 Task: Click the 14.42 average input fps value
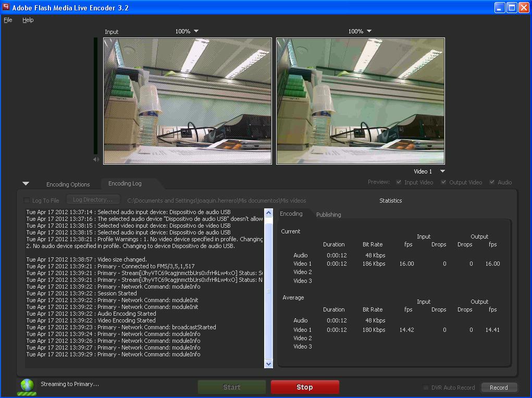(x=406, y=330)
